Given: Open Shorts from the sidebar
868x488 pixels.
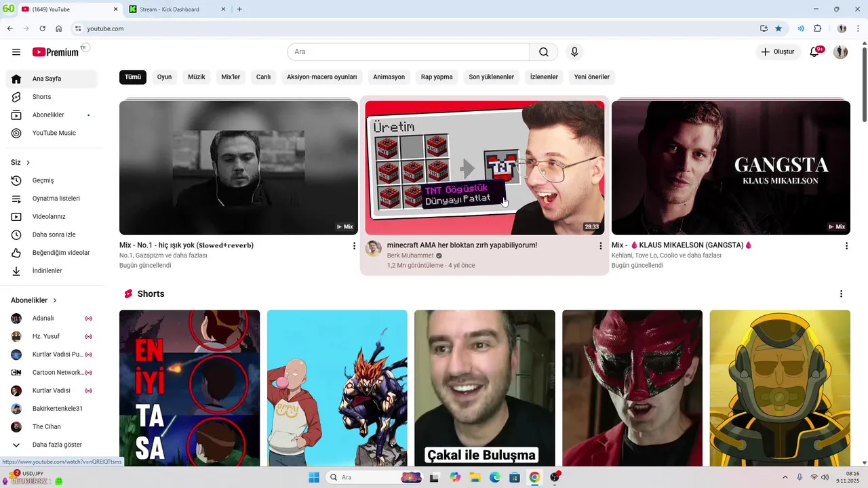Looking at the screenshot, I should (x=52, y=97).
